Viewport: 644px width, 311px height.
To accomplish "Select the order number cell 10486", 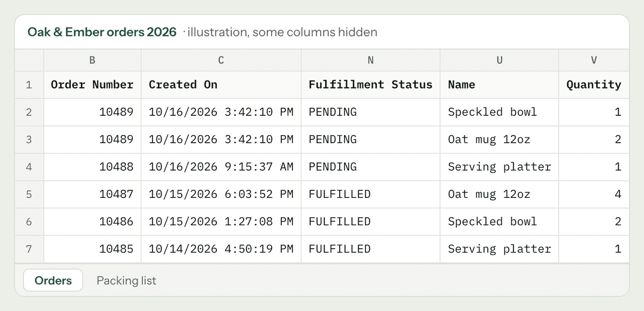I will coord(92,221).
